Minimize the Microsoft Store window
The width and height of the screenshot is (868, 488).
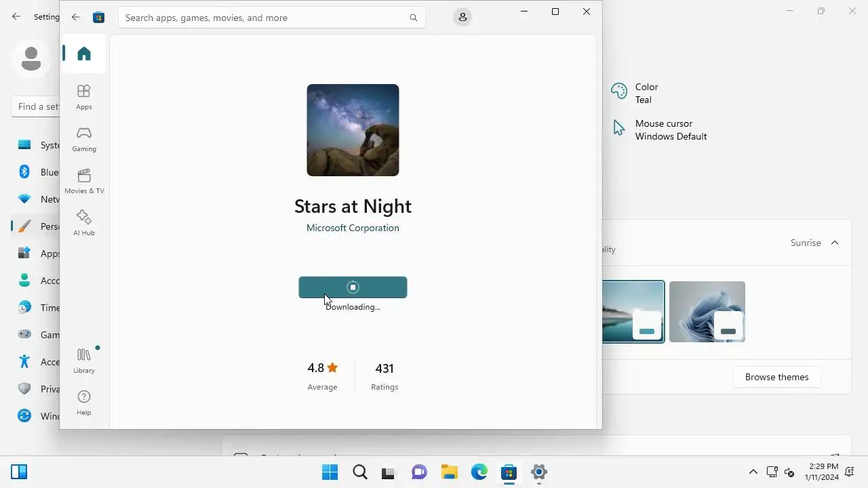(x=524, y=12)
